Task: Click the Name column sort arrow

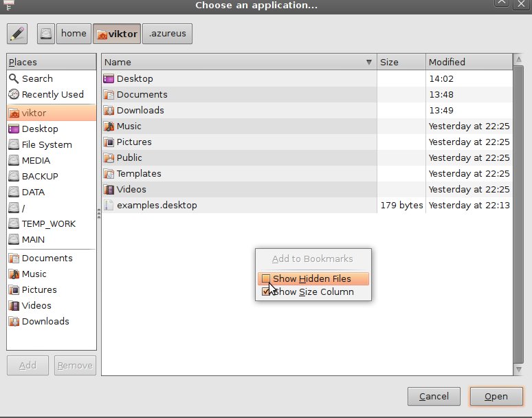Action: coord(369,62)
